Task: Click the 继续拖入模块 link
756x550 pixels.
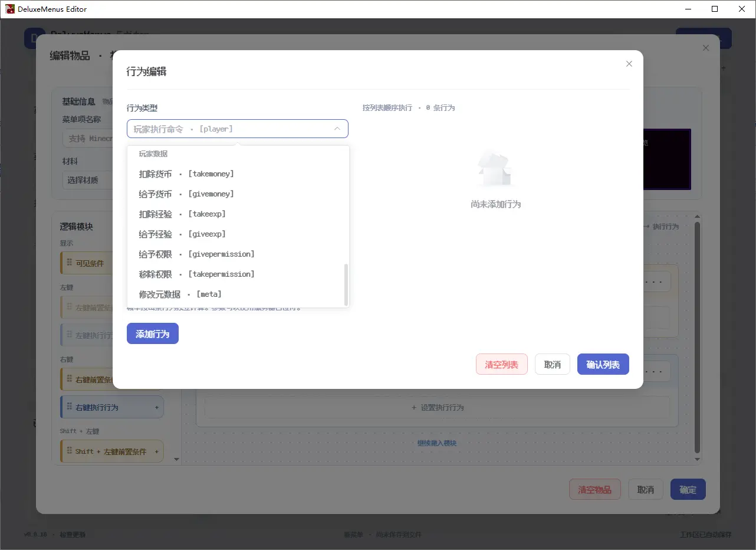Action: pyautogui.click(x=437, y=443)
